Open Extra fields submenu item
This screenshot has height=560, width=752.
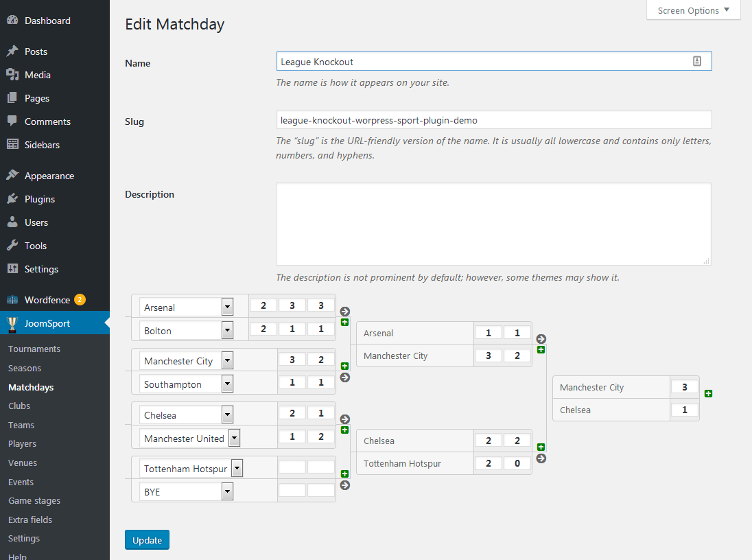coord(30,520)
